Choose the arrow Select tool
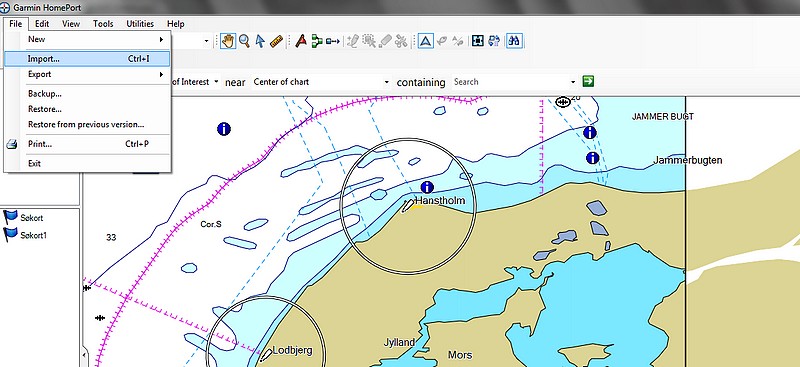The width and height of the screenshot is (800, 367). click(260, 41)
